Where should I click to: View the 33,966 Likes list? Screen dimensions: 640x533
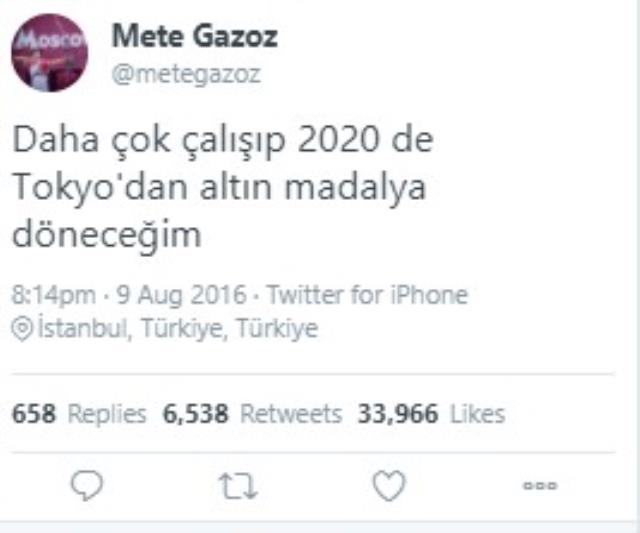[431, 414]
